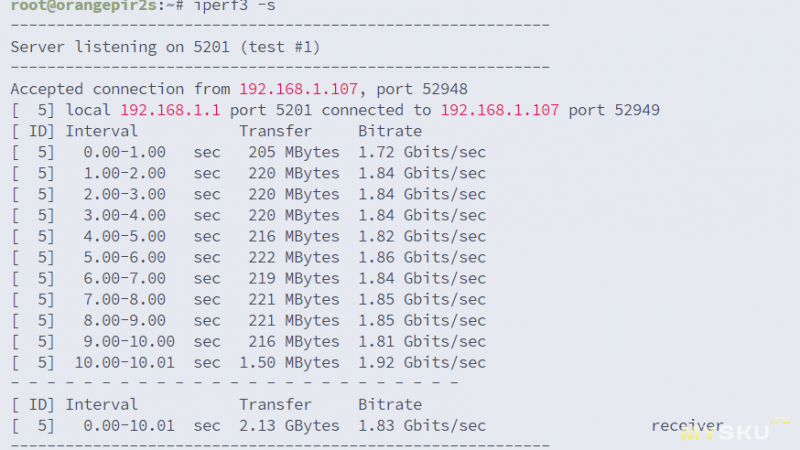Click the 9.00-10.00 interval entry
This screenshot has width=800, height=450.
129,341
